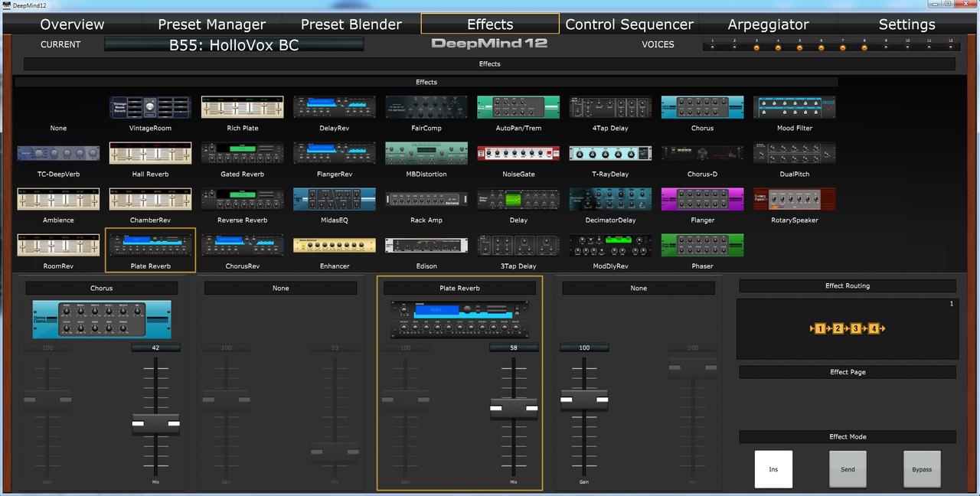Select the Mood Filter effect

[794, 107]
